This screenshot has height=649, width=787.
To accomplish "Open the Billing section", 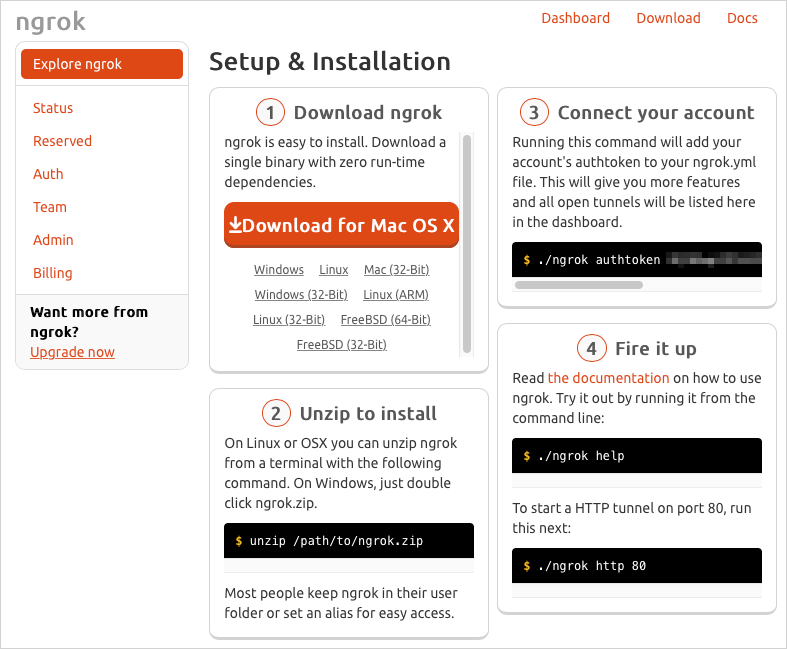I will 53,273.
